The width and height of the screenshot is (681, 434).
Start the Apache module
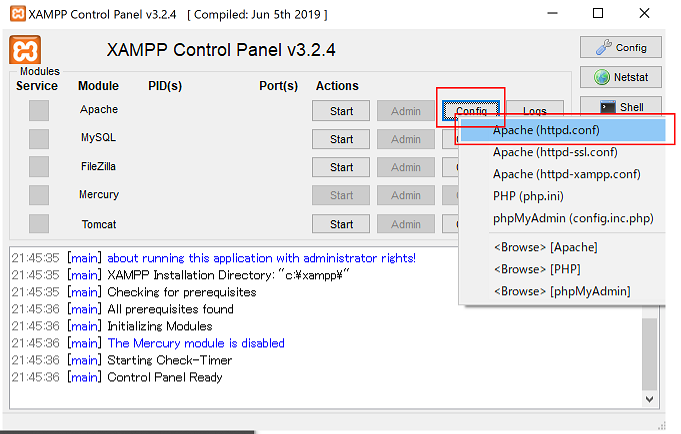[341, 111]
